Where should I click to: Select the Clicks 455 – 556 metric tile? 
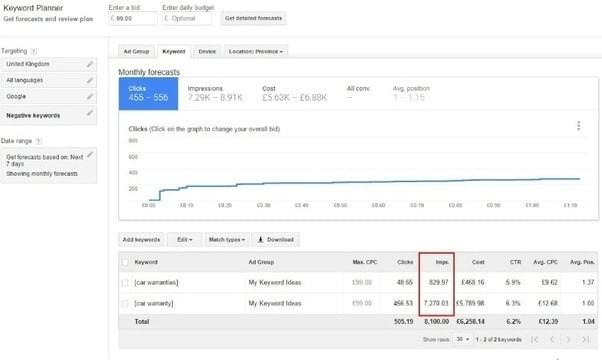pos(148,94)
